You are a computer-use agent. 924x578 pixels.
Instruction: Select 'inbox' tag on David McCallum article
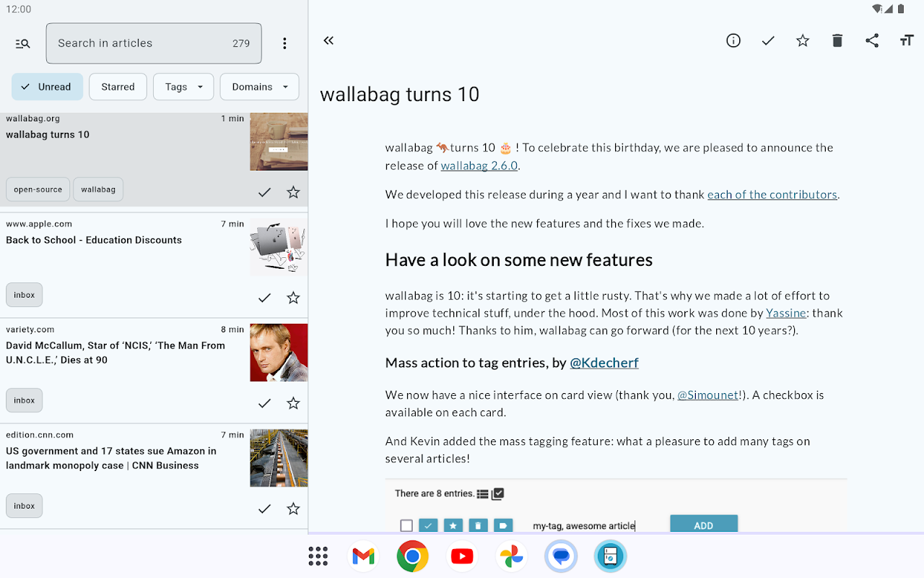click(25, 400)
